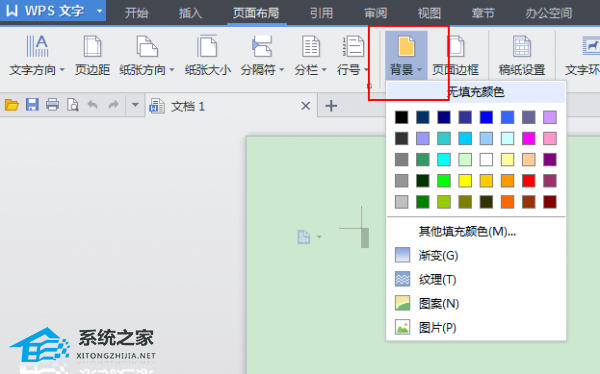Open the 章节 tab
Screen dimensions: 600x374
point(483,13)
